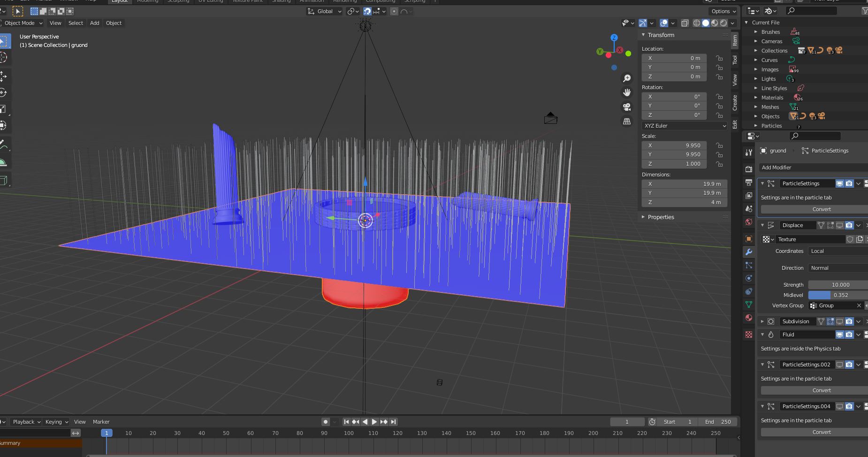868x457 pixels.
Task: Jump to the timeline end frame icon
Action: point(393,422)
